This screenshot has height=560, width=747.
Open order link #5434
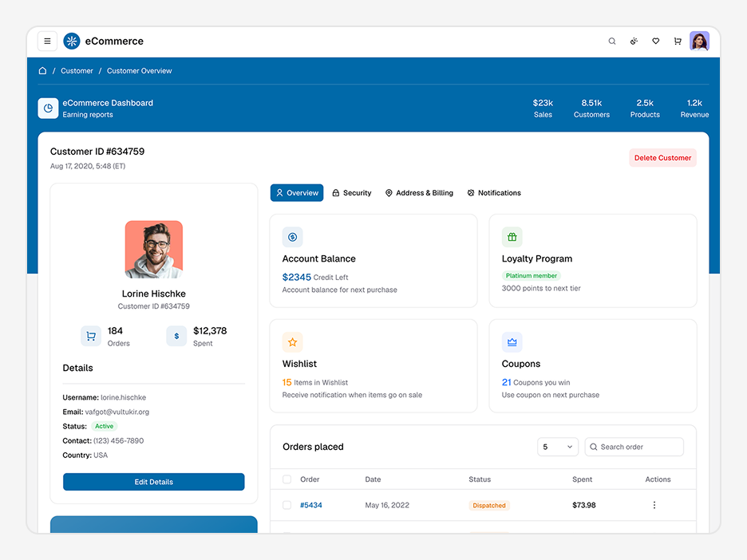click(311, 505)
